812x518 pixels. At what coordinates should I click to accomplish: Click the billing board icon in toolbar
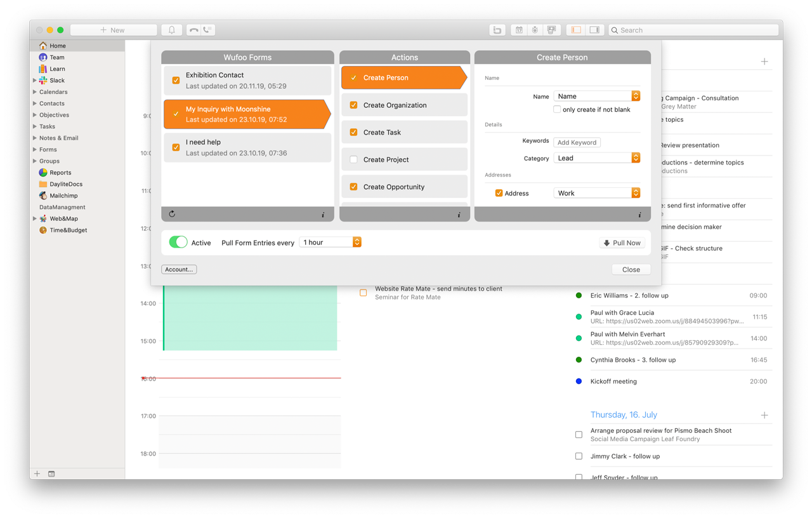pyautogui.click(x=551, y=30)
